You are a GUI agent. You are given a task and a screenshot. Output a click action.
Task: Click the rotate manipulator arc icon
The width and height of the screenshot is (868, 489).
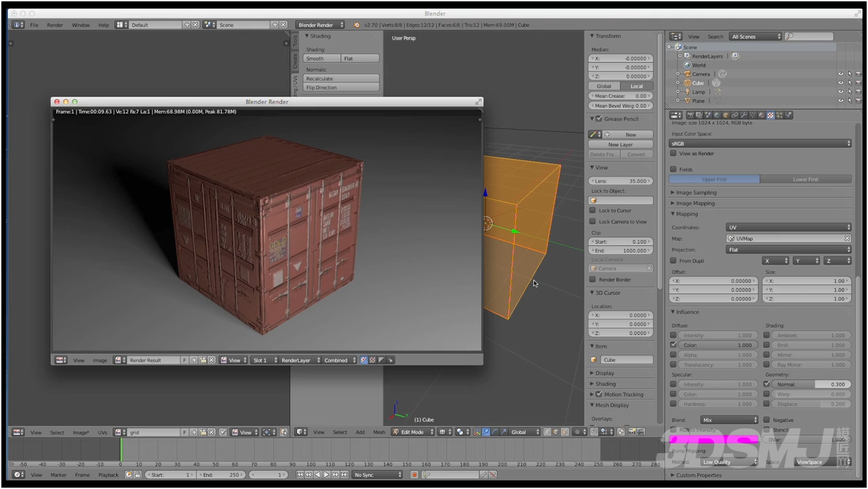tap(496, 432)
